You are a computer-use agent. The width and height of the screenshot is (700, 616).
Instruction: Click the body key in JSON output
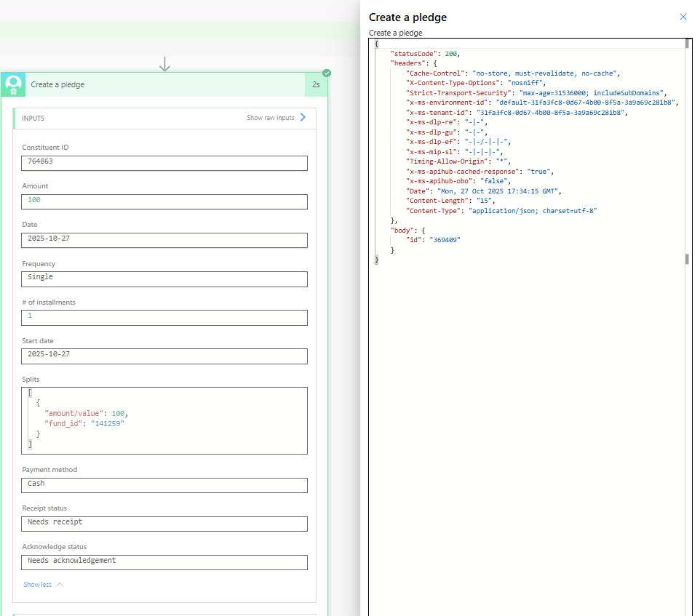pos(402,230)
